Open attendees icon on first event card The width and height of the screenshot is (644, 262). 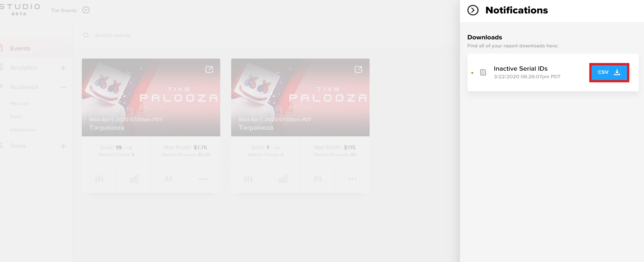[169, 179]
